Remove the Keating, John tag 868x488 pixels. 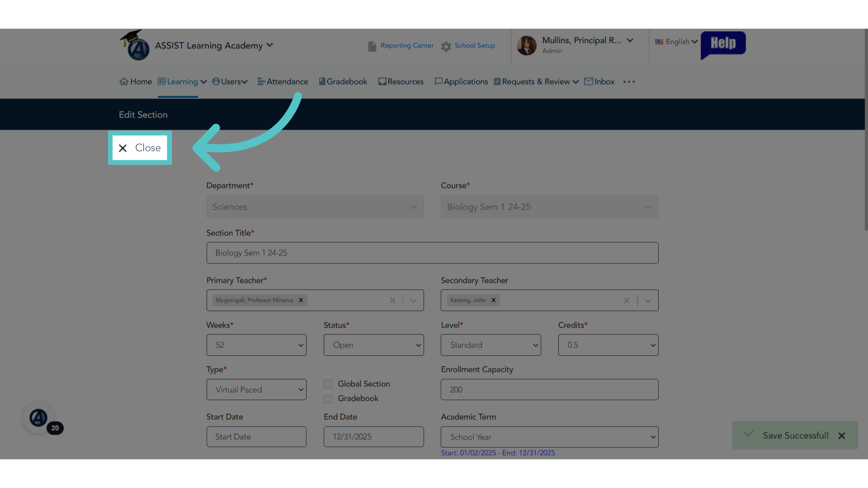493,300
